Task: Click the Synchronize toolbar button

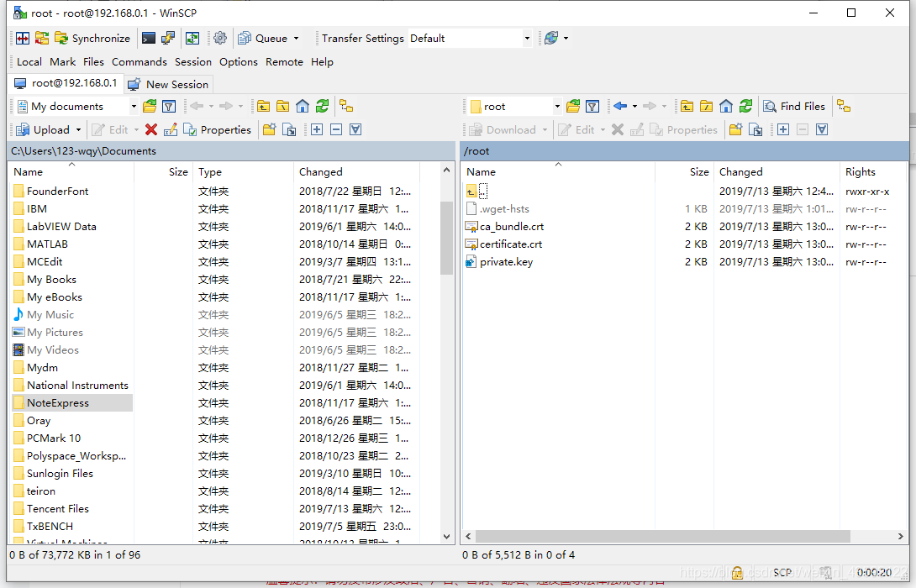Action: 92,39
